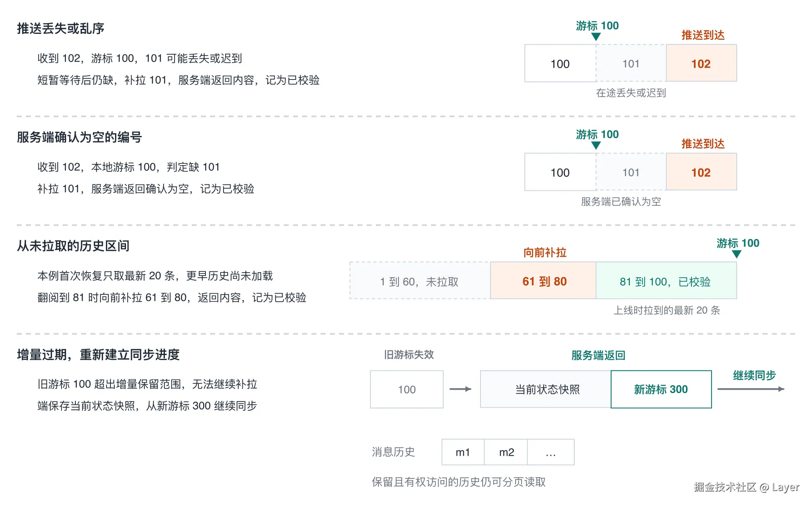The width and height of the screenshot is (812, 506).
Task: Click the line 翻阅到 81 时向前补拉 61 到 80
Action: pos(112,297)
